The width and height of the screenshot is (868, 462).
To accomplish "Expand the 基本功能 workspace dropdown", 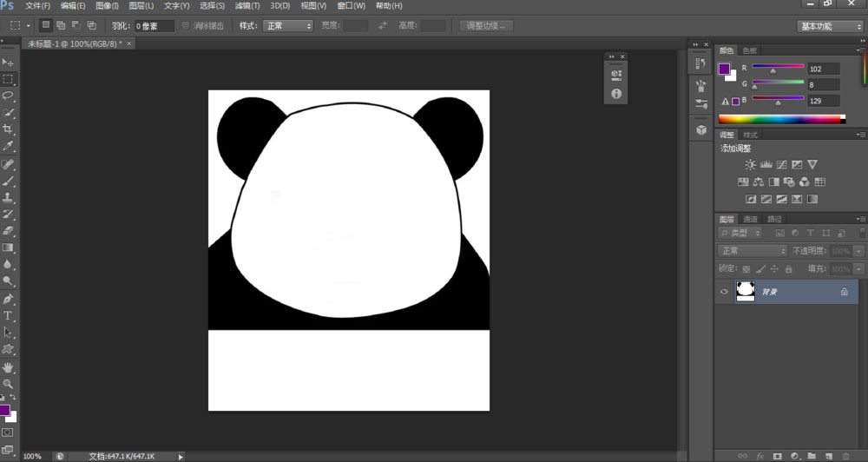I will [x=830, y=26].
